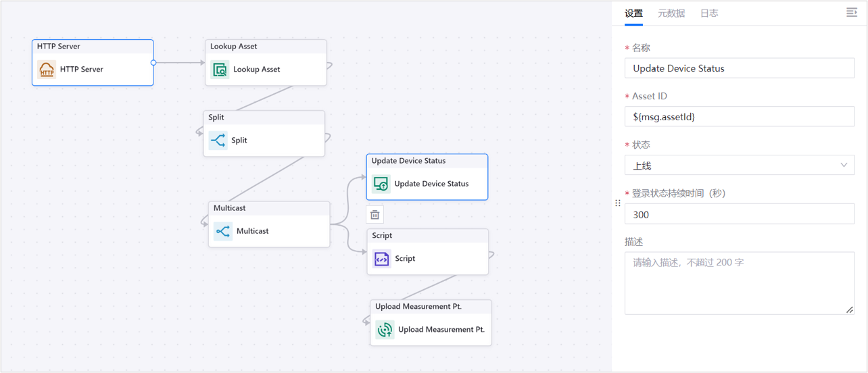Click the 登录状态持续时间 field showing 300
Viewport: 868px width, 373px height.
pos(739,215)
